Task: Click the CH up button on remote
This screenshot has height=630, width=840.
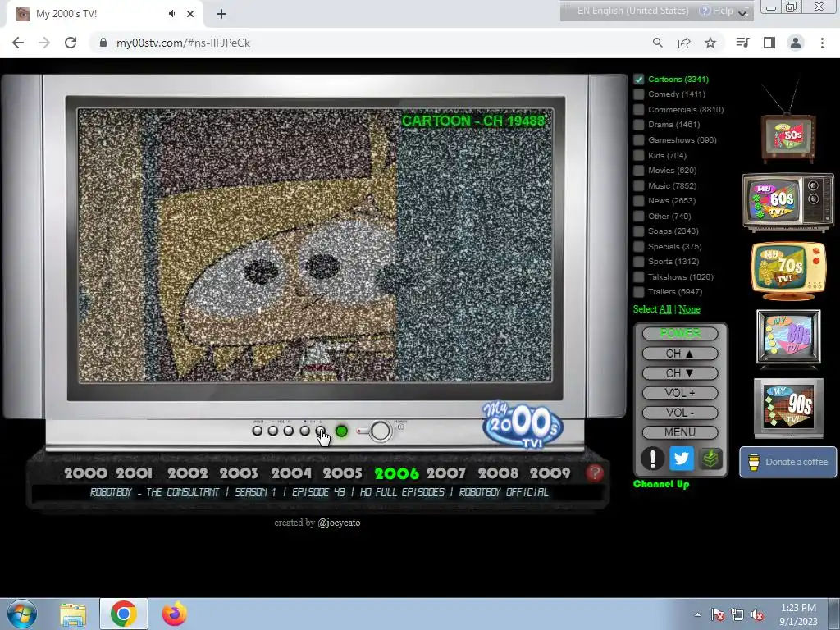Action: 680,354
